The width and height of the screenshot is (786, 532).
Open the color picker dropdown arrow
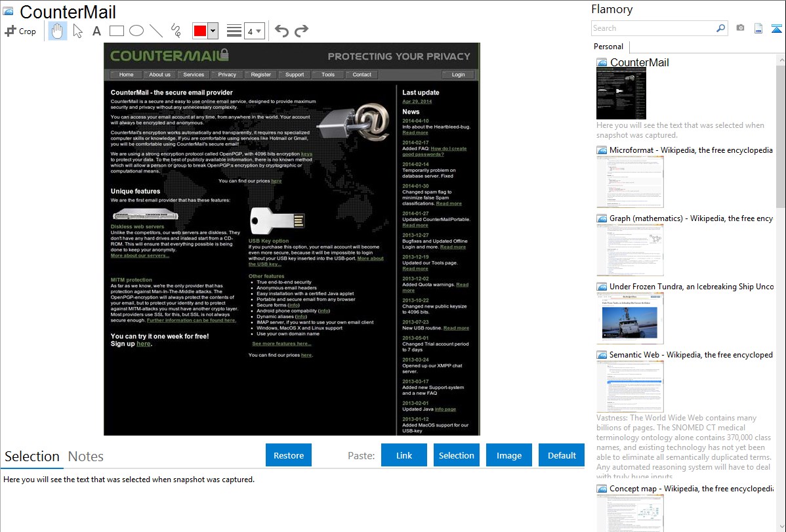coord(213,31)
